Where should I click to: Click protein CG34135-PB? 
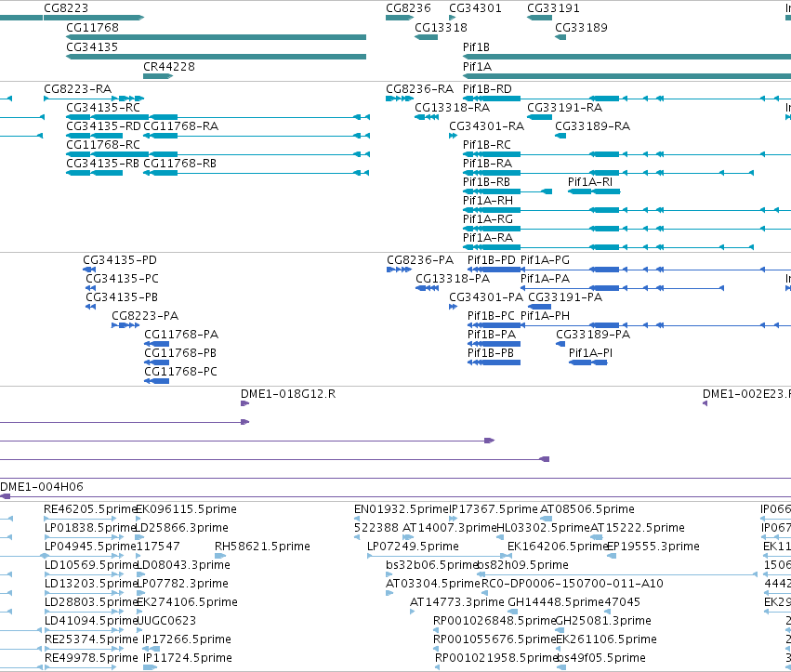pos(122,297)
